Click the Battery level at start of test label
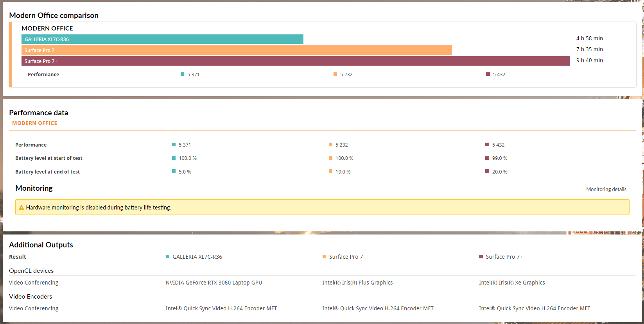The width and height of the screenshot is (644, 324). click(49, 158)
